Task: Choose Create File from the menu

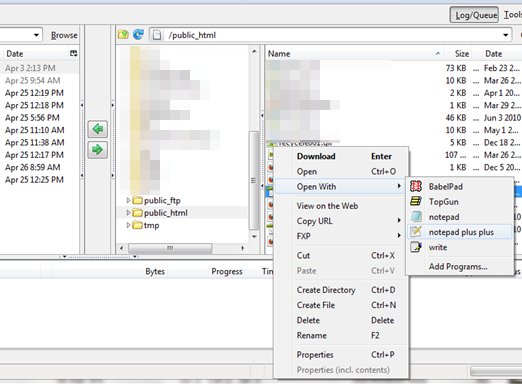Action: pos(341,305)
